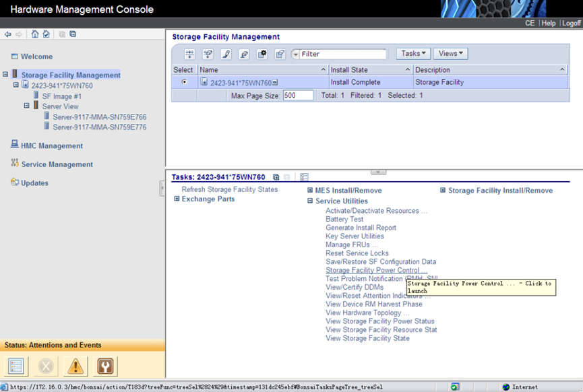Click the Battery Test task link
This screenshot has height=392, width=583.
344,219
